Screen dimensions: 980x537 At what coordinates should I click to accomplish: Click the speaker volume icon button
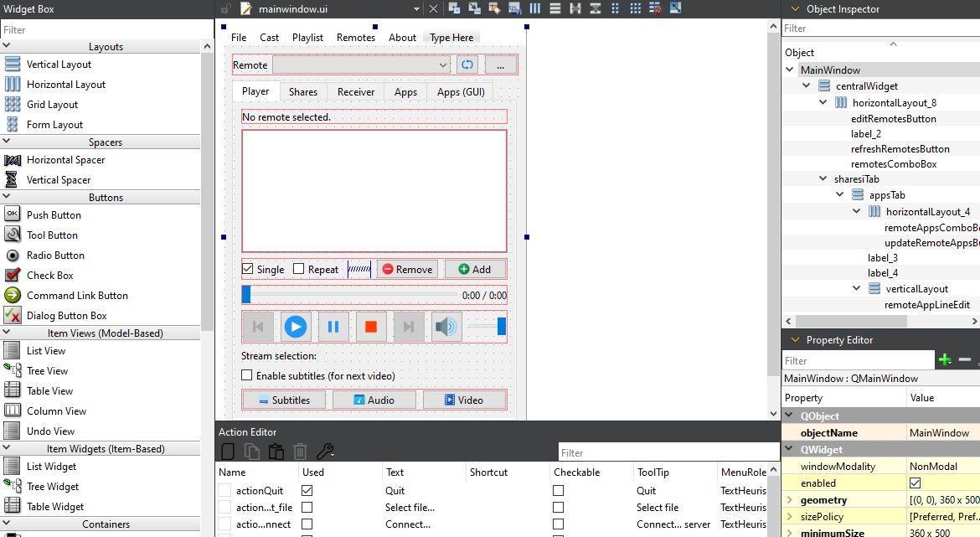point(446,327)
